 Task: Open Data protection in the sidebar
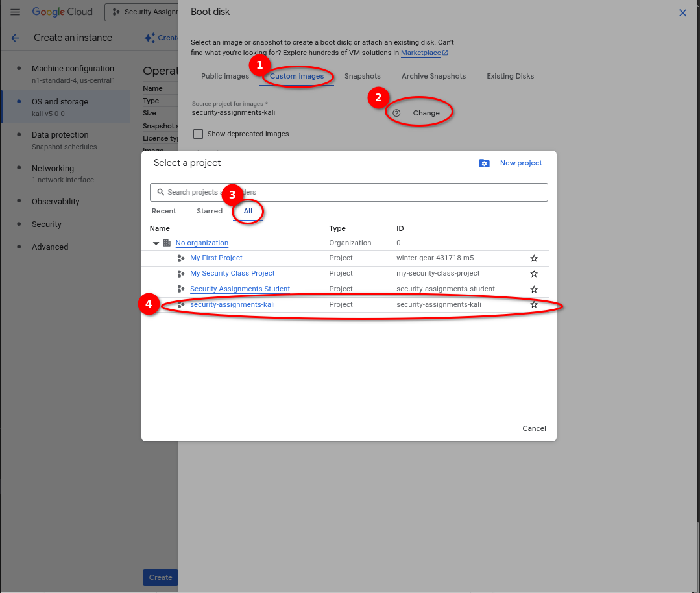pyautogui.click(x=66, y=140)
